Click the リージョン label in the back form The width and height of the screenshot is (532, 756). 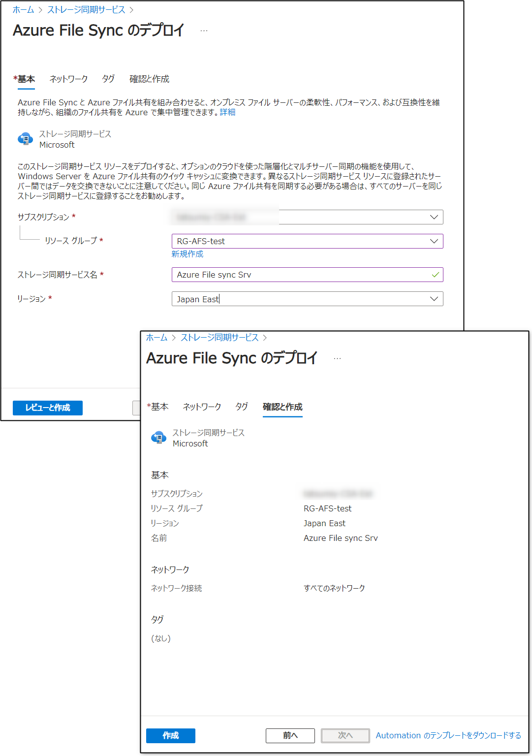tap(31, 299)
